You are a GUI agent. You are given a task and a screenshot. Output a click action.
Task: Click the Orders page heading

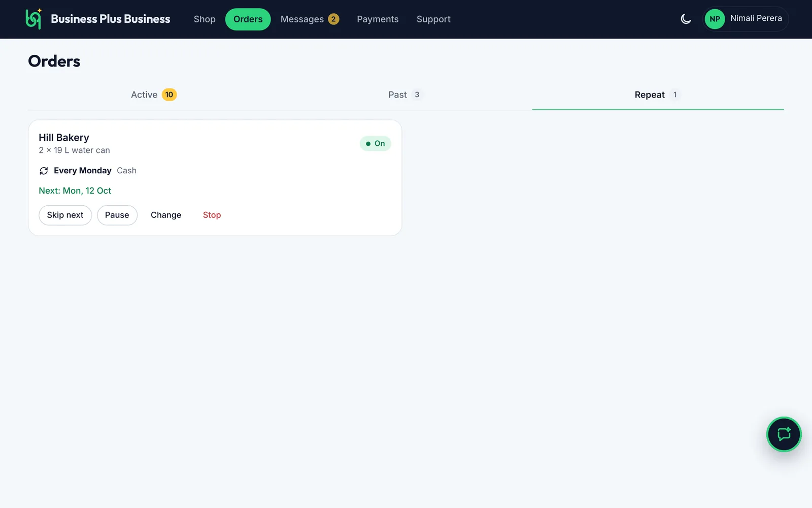(x=54, y=61)
